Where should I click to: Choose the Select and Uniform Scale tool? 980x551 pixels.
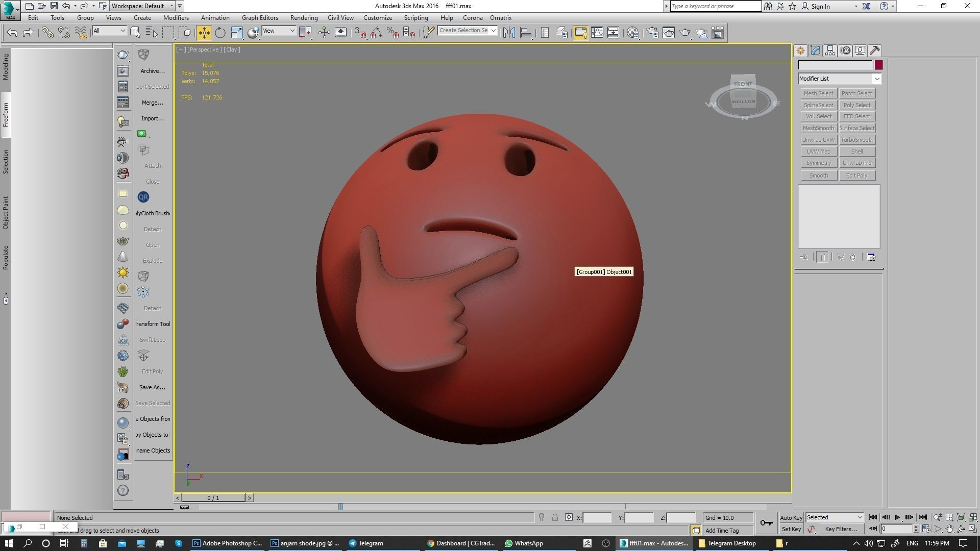click(237, 33)
